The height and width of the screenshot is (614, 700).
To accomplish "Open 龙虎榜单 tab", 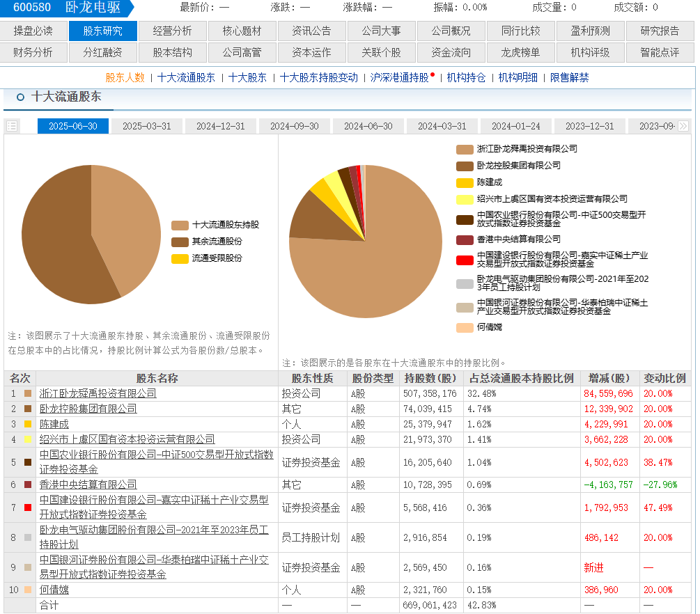I will point(521,52).
